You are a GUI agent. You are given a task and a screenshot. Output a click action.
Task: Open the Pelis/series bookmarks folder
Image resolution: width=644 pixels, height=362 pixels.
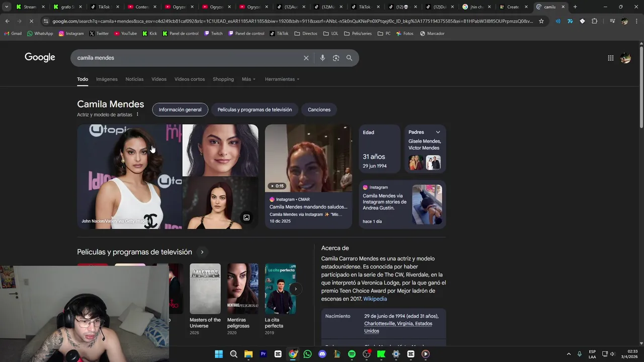click(357, 34)
